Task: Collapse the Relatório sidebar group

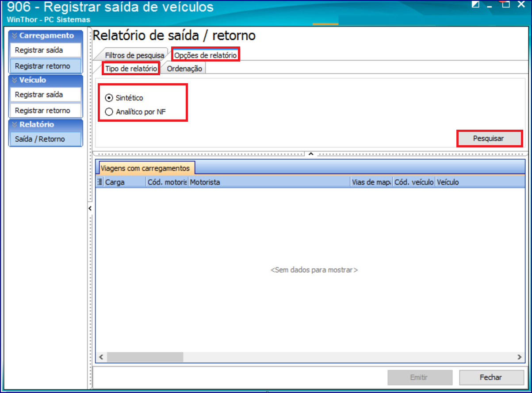Action: coord(46,124)
